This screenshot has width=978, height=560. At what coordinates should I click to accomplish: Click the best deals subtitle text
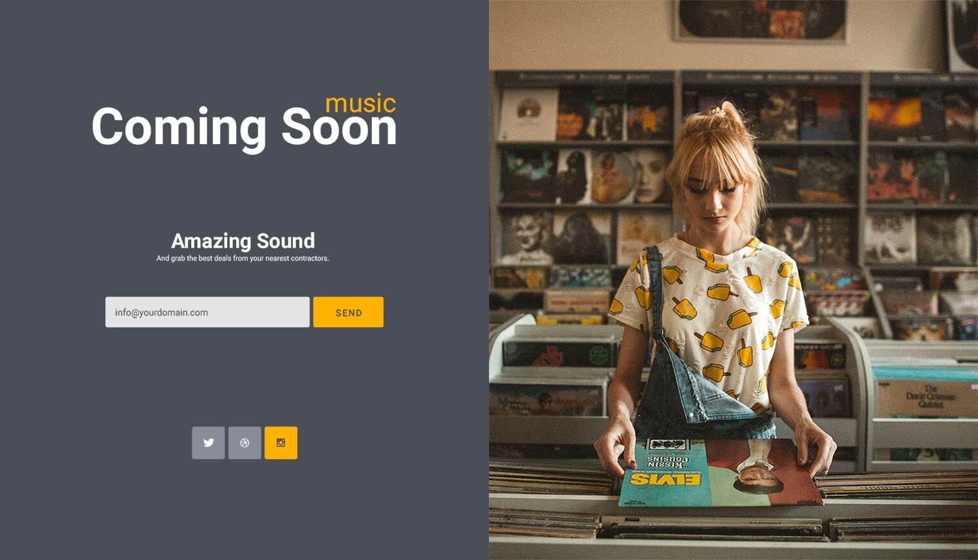tap(243, 258)
